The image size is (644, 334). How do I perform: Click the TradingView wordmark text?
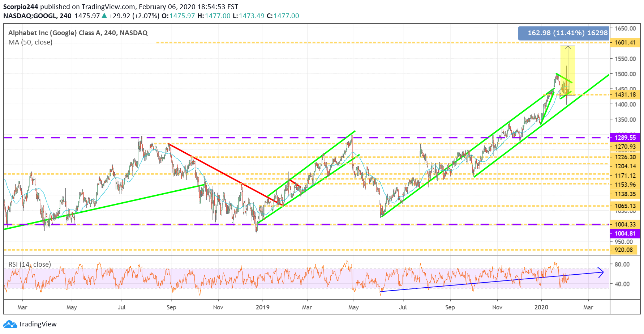[x=38, y=324]
